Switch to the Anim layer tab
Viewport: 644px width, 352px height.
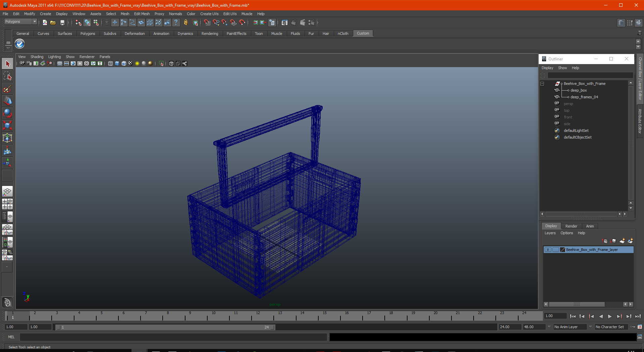click(590, 226)
